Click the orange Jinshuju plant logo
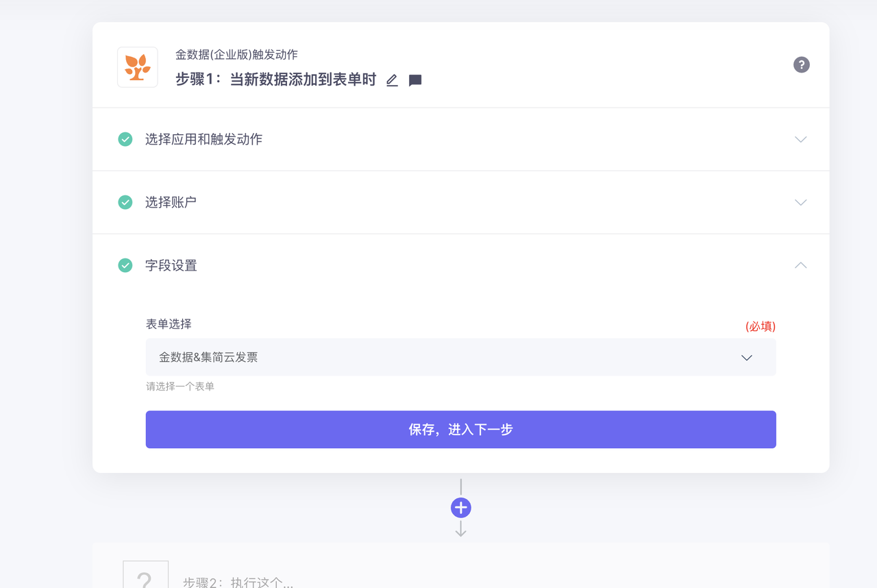This screenshot has width=877, height=588. [138, 67]
